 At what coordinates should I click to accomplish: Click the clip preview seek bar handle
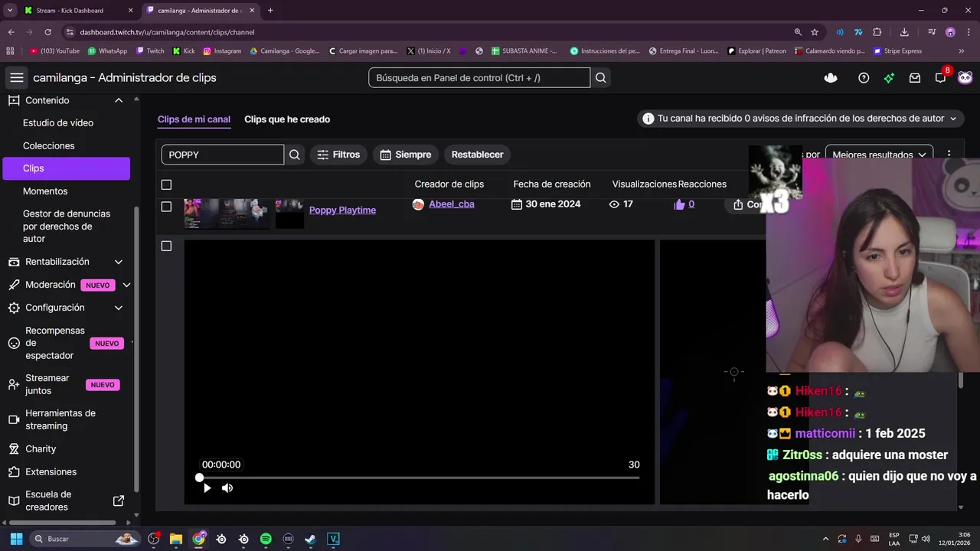(x=200, y=478)
